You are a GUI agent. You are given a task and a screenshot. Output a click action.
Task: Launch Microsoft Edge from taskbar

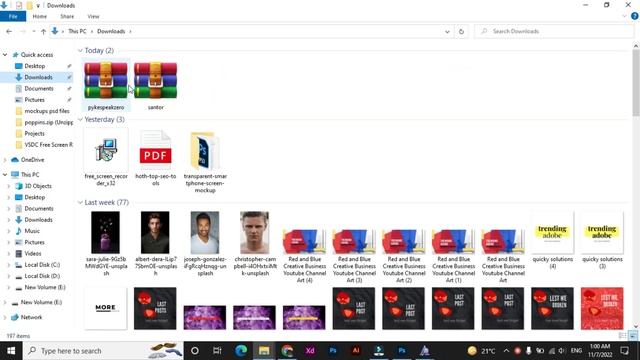pyautogui.click(x=241, y=351)
